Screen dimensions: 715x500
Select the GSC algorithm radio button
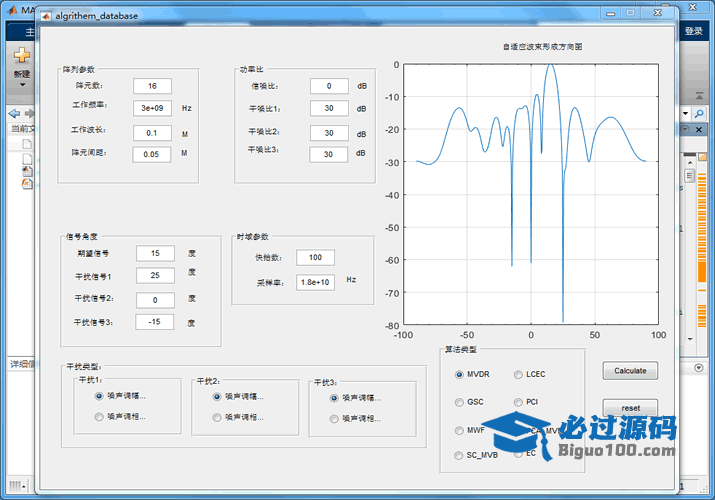point(459,402)
